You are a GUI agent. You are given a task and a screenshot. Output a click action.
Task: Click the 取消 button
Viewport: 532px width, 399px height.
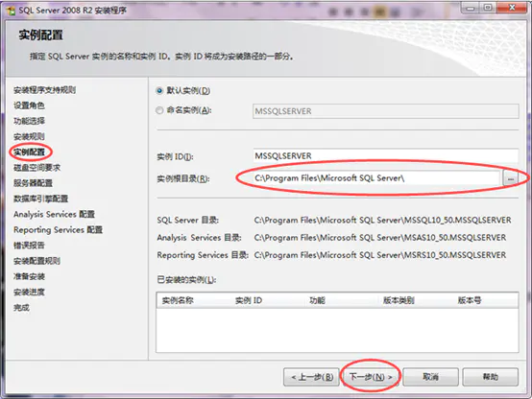[430, 377]
